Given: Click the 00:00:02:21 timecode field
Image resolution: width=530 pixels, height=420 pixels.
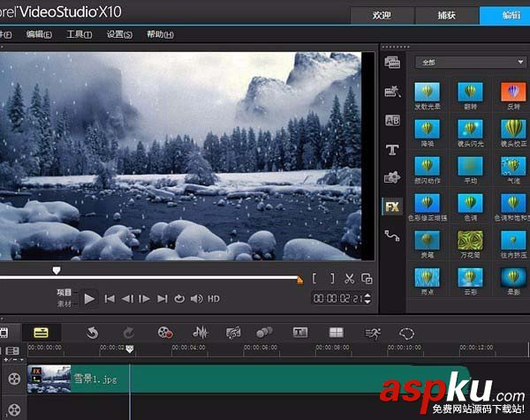Looking at the screenshot, I should pos(337,298).
